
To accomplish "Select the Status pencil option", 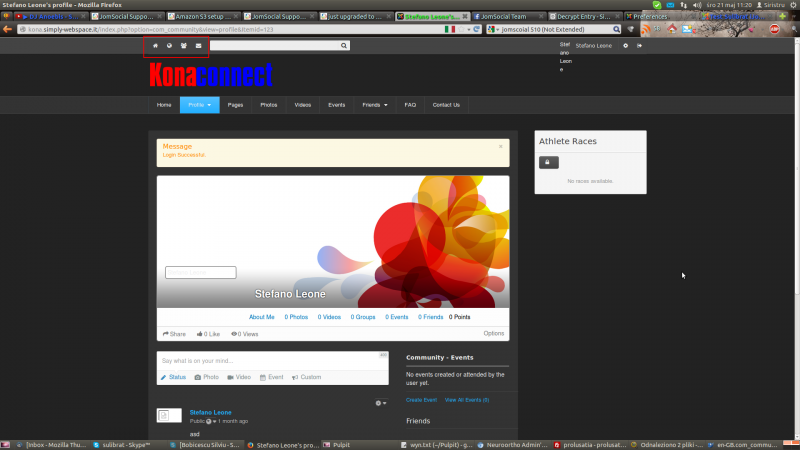I will pyautogui.click(x=173, y=377).
